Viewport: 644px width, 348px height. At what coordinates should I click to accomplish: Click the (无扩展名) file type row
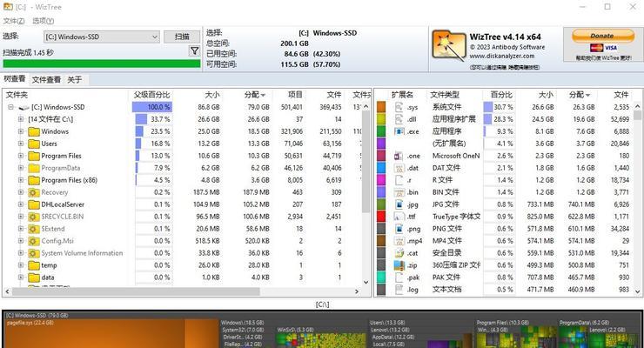coord(505,144)
